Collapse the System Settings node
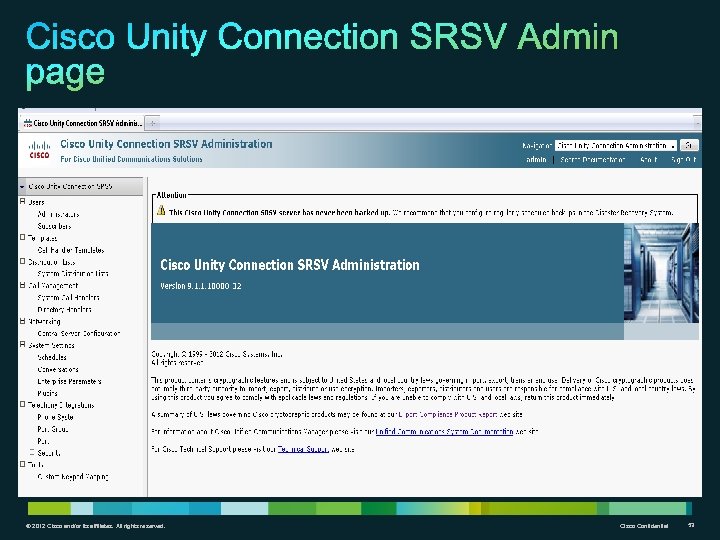Image resolution: width=720 pixels, height=540 pixels. tap(22, 344)
